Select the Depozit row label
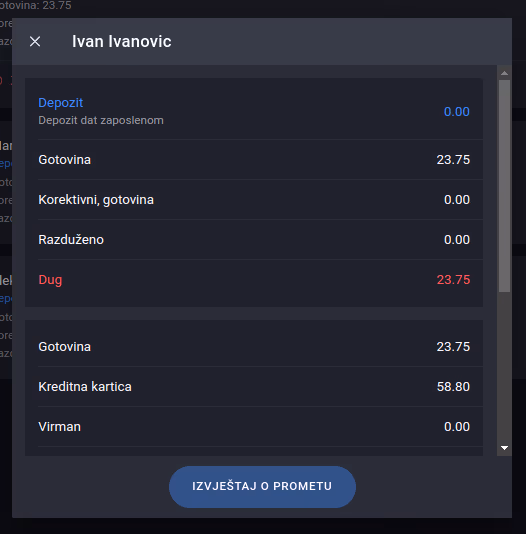Viewport: 526px width, 534px height. pyautogui.click(x=61, y=103)
